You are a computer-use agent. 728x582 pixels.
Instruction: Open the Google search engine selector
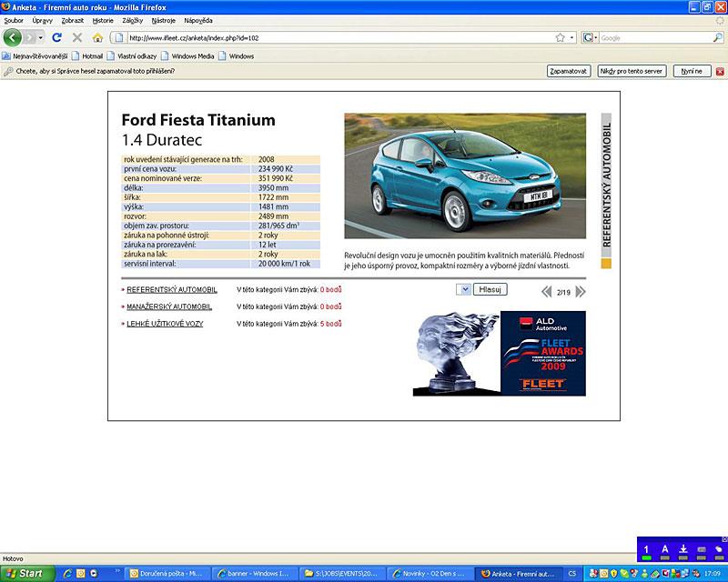[x=590, y=37]
